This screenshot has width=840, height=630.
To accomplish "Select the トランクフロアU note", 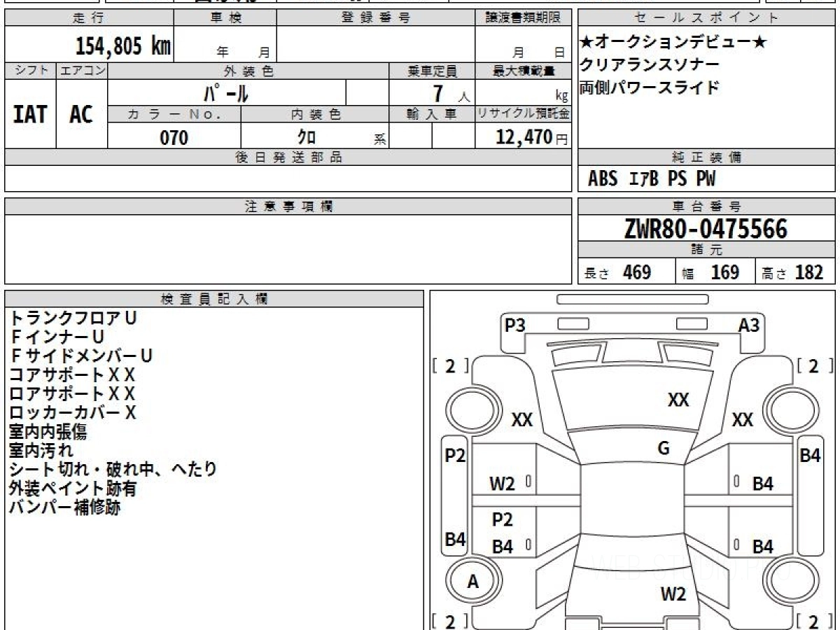I will [x=73, y=318].
